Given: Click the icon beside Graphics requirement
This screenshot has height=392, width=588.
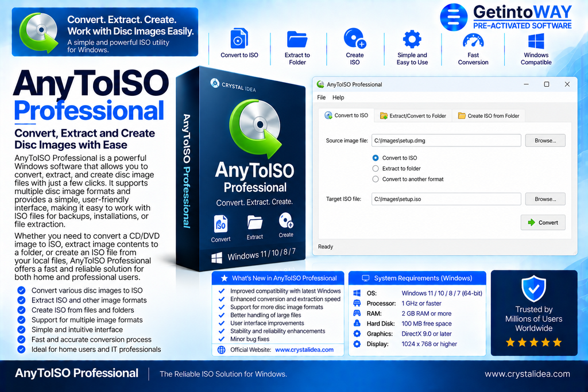Looking at the screenshot, I should pyautogui.click(x=357, y=333).
